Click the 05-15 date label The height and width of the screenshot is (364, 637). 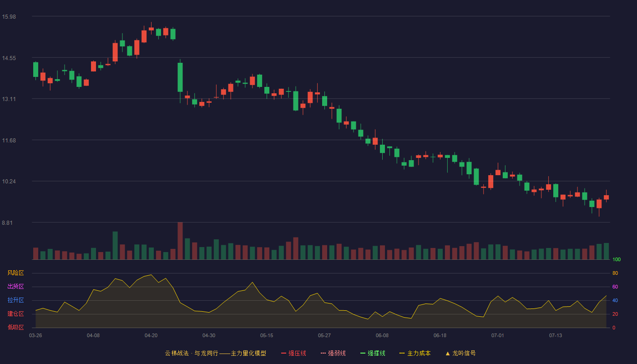point(267,335)
